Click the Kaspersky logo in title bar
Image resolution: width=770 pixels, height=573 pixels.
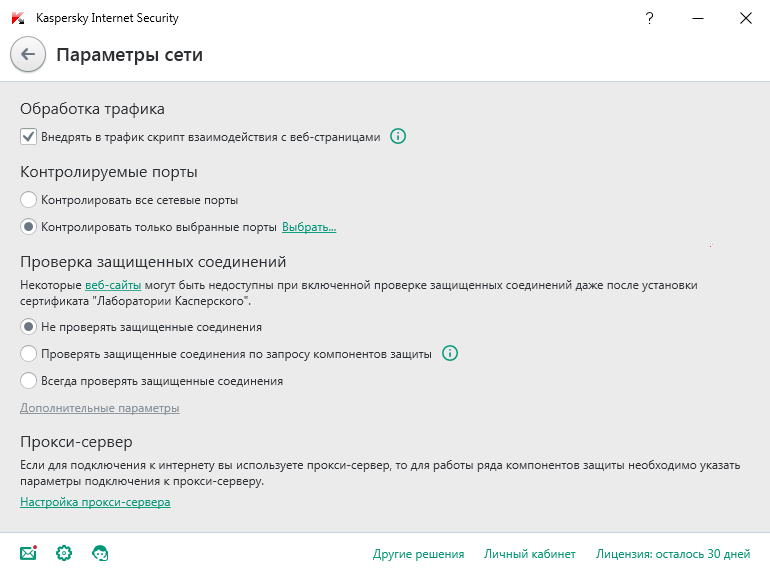tap(17, 18)
